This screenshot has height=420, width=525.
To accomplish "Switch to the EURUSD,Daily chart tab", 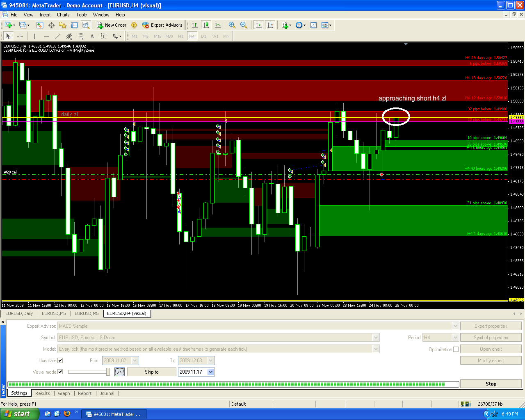I will coord(19,313).
